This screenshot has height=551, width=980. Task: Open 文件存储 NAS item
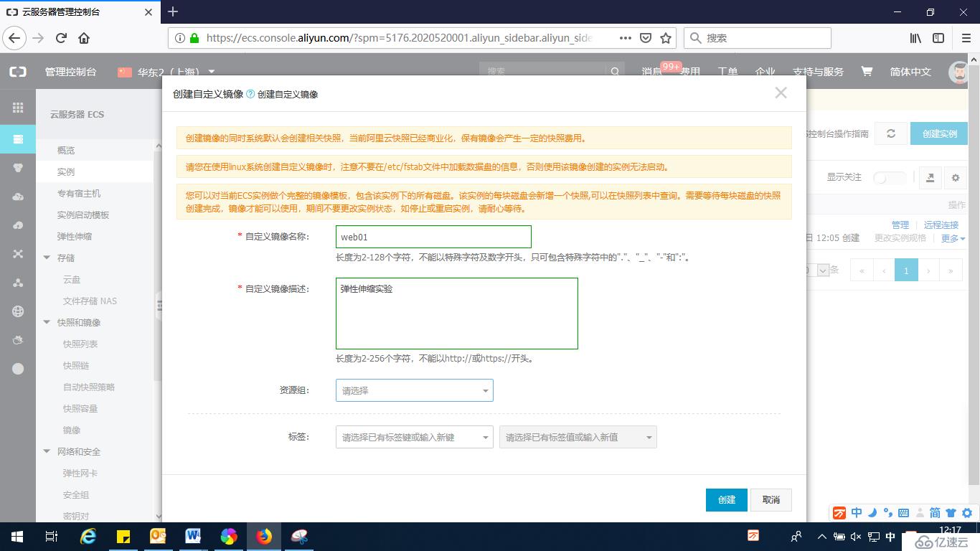tap(90, 301)
